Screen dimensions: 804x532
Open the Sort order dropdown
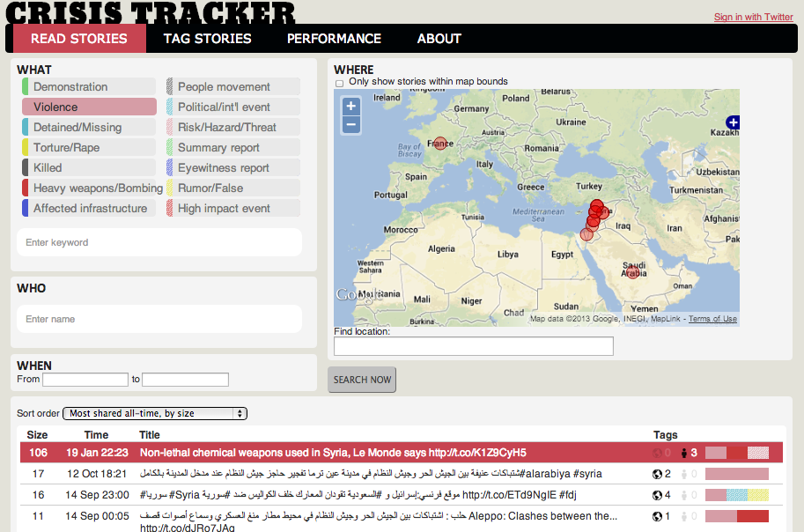click(155, 413)
